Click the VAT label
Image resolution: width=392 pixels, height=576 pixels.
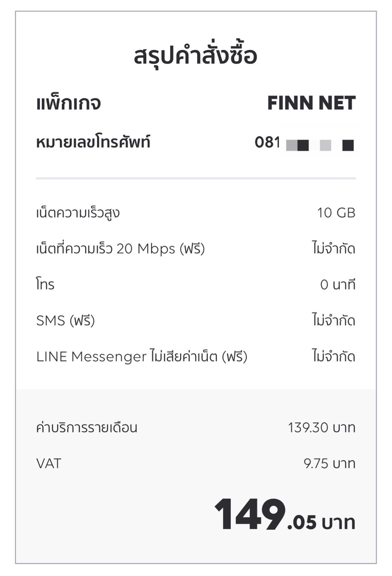click(x=49, y=463)
